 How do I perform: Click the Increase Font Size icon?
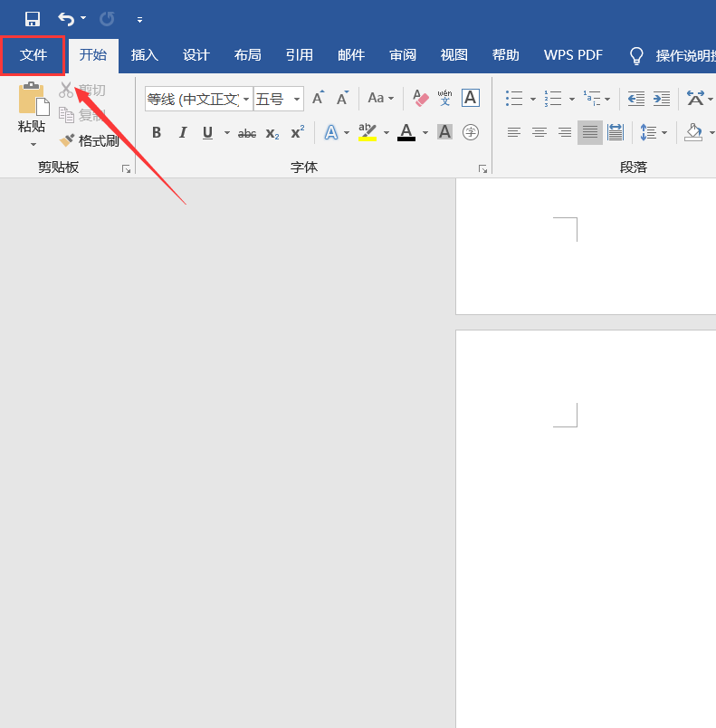tap(319, 98)
